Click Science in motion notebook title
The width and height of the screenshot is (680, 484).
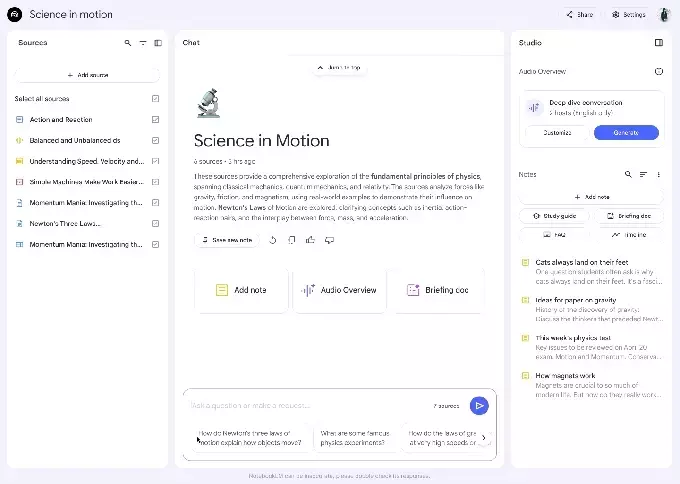coord(71,14)
